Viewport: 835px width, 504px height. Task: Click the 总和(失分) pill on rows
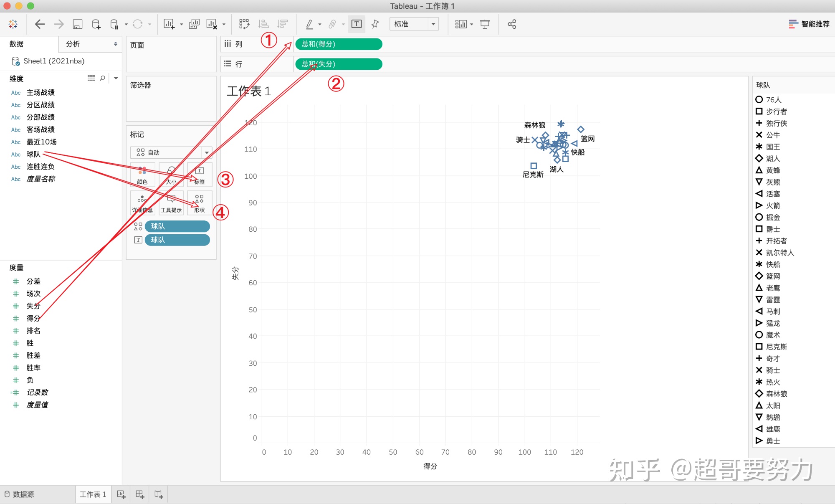coord(339,64)
